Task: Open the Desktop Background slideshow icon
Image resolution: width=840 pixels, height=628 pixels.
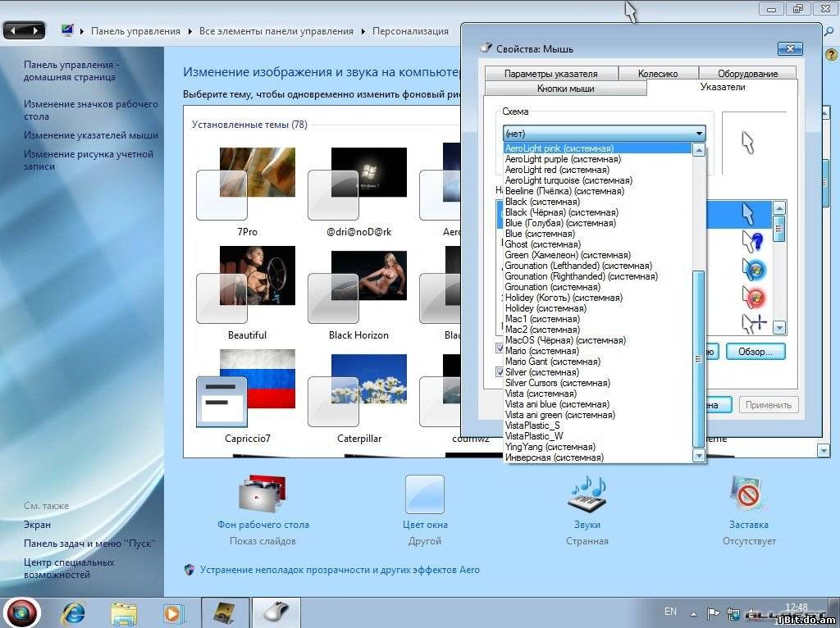Action: click(x=262, y=494)
